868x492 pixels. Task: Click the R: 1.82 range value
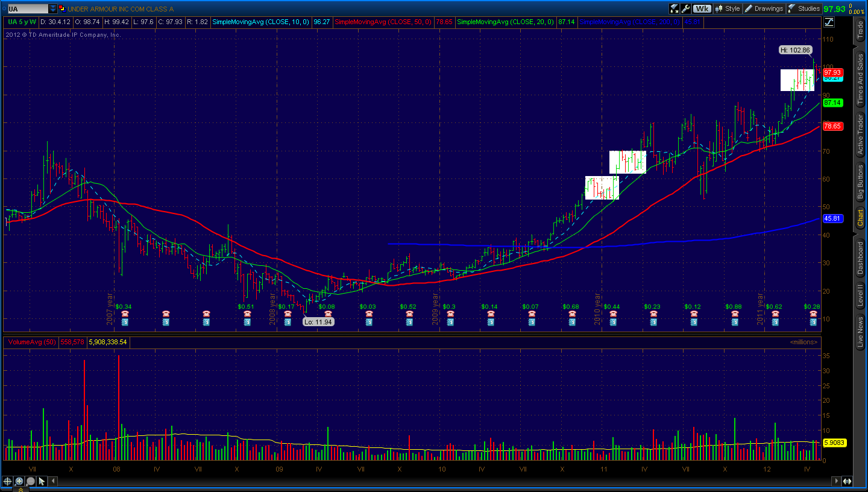tap(198, 22)
